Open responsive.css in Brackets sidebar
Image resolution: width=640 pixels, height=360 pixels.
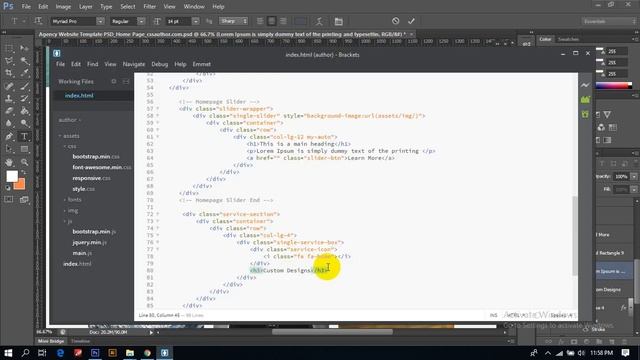[x=91, y=178]
